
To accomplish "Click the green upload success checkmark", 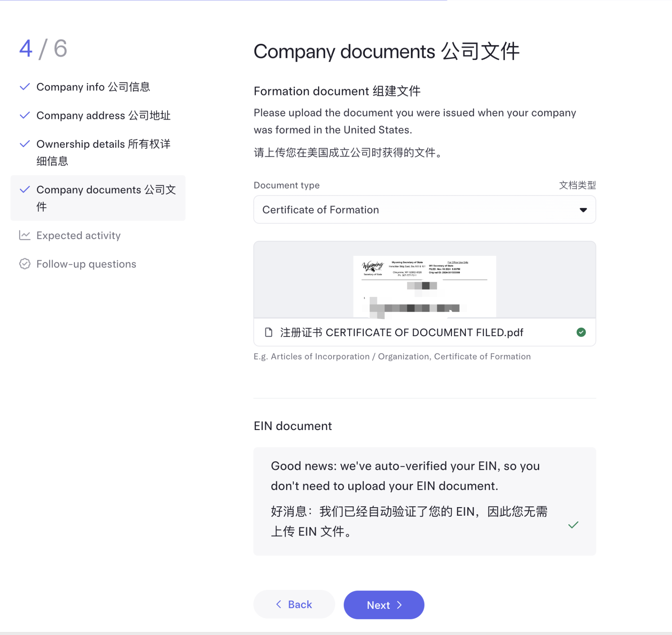I will [x=581, y=332].
